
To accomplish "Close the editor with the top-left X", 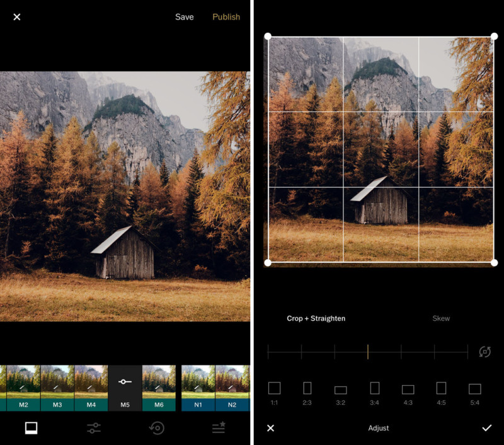I will tap(17, 17).
